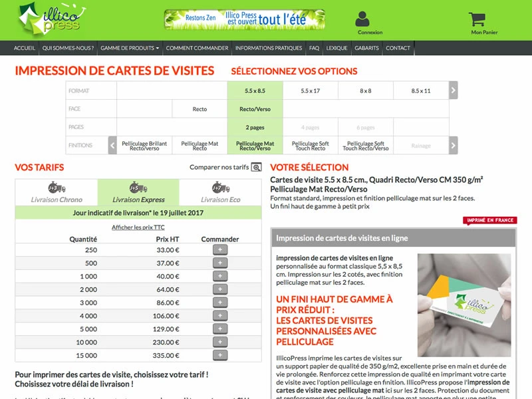Open the Lexique menu item
The width and height of the screenshot is (532, 399).
pyautogui.click(x=337, y=48)
